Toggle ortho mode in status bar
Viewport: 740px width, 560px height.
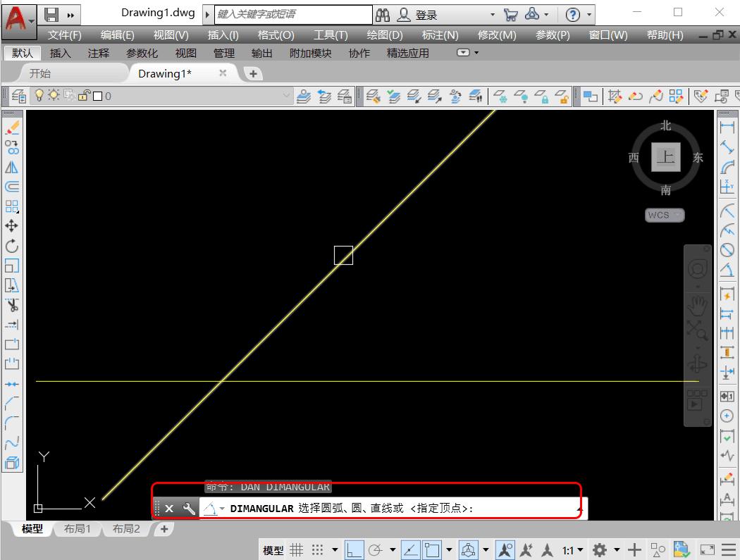354,549
